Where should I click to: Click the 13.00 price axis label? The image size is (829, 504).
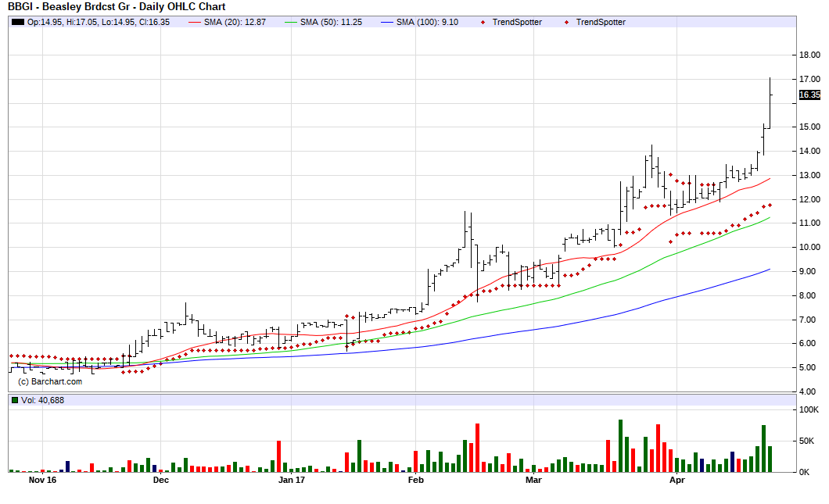pyautogui.click(x=809, y=175)
